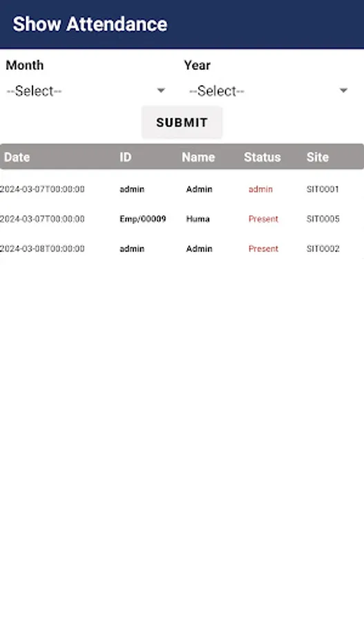Screen dimensions: 364x622
Task: Click the Admin name in SIT0002 row
Action: pos(199,249)
